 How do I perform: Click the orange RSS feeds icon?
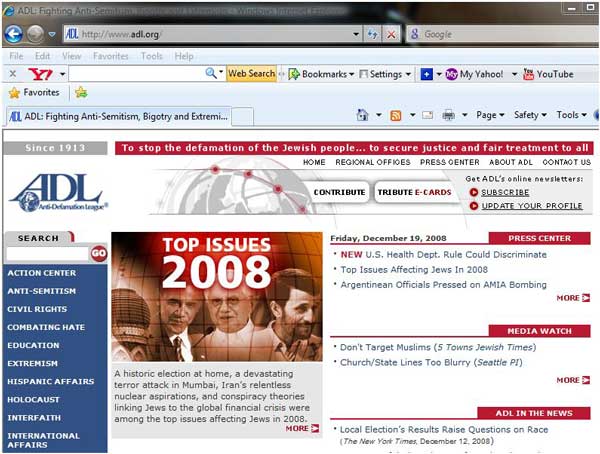coord(396,115)
